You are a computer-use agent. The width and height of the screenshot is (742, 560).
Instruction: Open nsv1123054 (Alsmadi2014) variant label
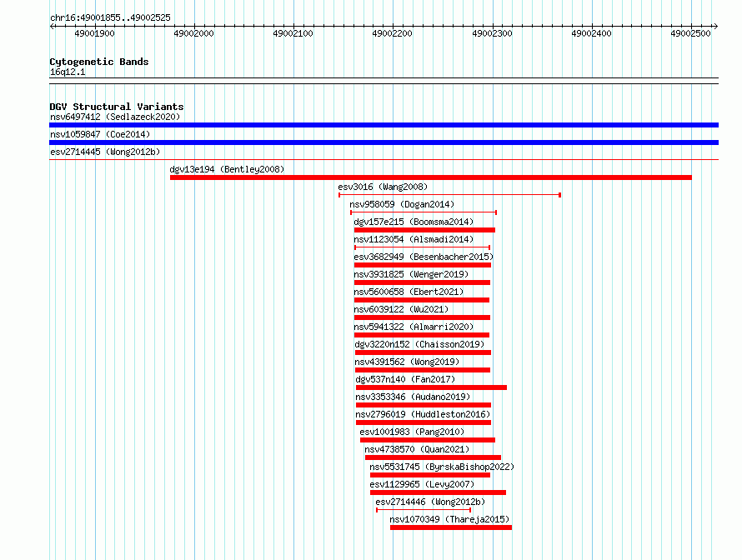[x=414, y=239]
